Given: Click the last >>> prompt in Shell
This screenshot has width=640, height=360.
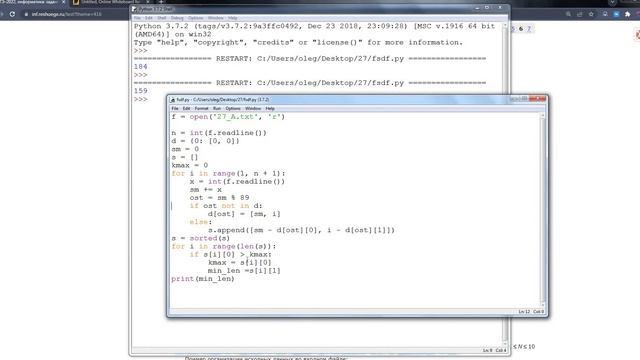Looking at the screenshot, I should (x=140, y=99).
